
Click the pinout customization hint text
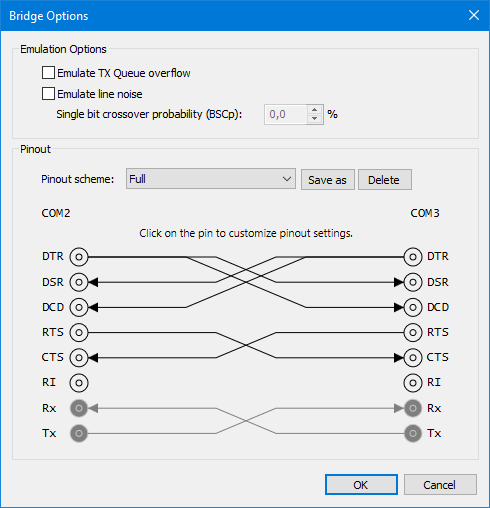246,233
